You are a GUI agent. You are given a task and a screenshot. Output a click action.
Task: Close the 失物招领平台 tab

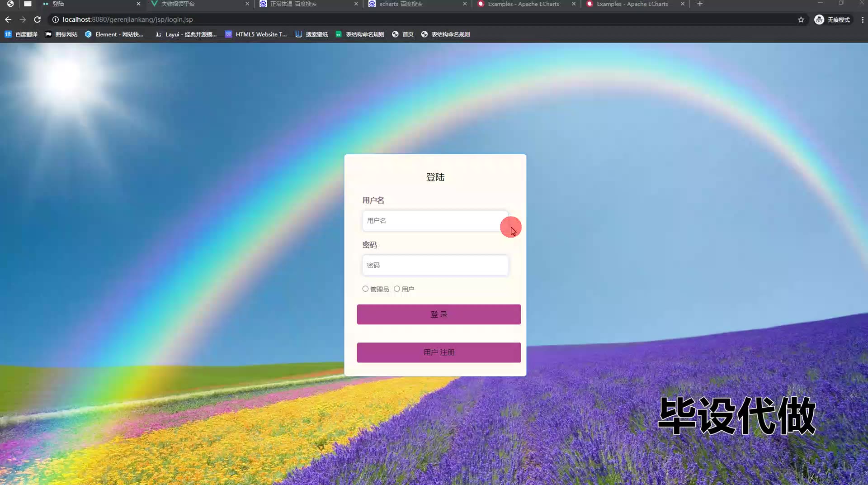[x=247, y=4]
